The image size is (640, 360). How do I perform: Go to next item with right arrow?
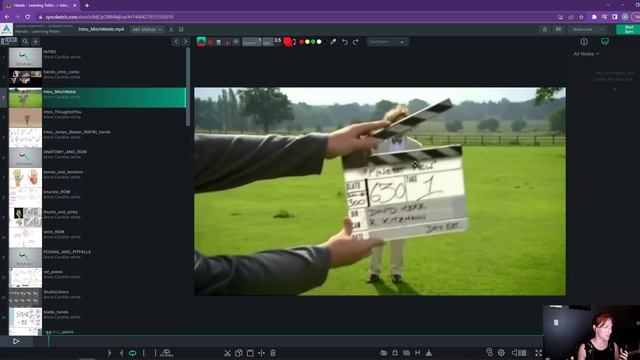click(186, 42)
